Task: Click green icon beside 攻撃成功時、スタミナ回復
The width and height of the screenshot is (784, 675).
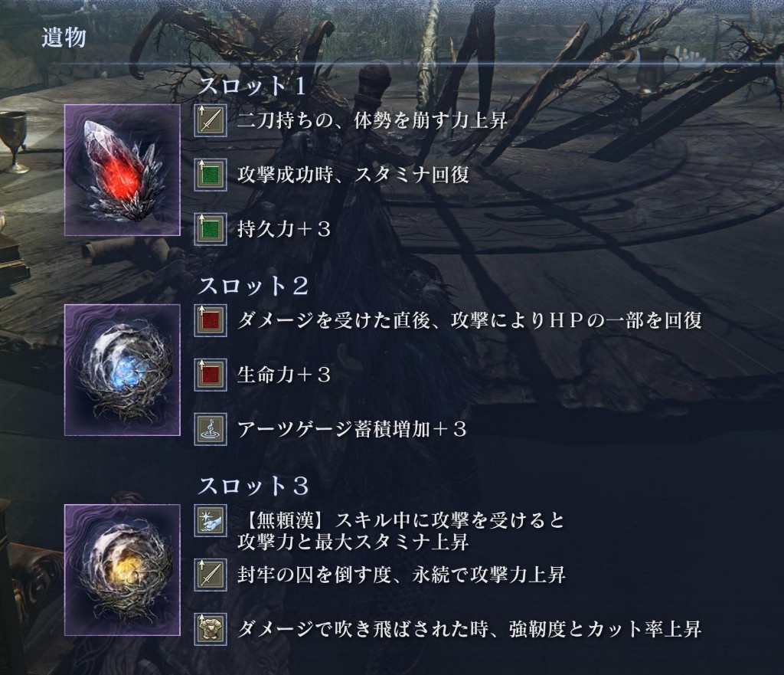Action: 211,175
